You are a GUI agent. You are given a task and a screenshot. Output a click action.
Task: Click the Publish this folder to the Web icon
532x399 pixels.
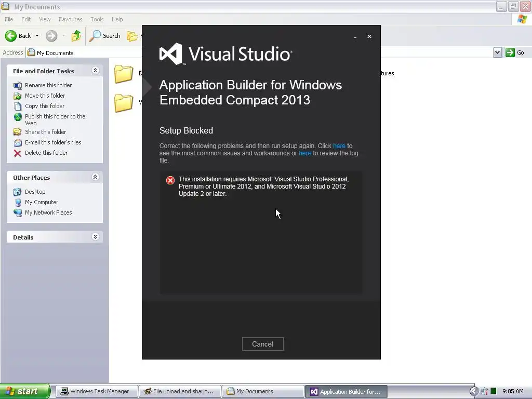[18, 117]
